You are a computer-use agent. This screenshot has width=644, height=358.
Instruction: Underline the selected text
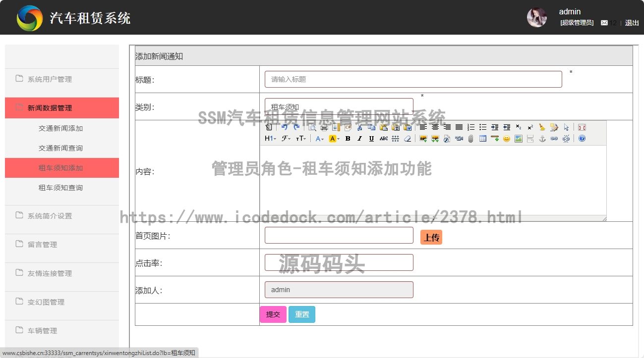(x=371, y=139)
